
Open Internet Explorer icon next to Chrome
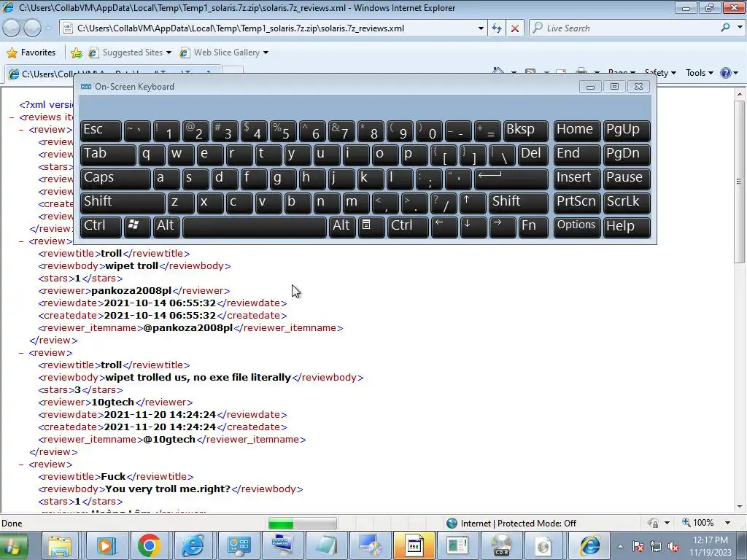[193, 545]
